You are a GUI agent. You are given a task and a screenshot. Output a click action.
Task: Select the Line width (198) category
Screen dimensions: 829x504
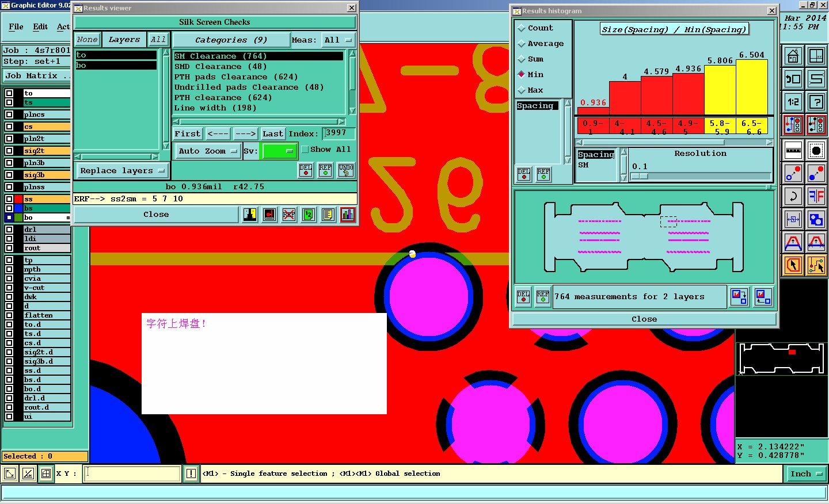215,108
